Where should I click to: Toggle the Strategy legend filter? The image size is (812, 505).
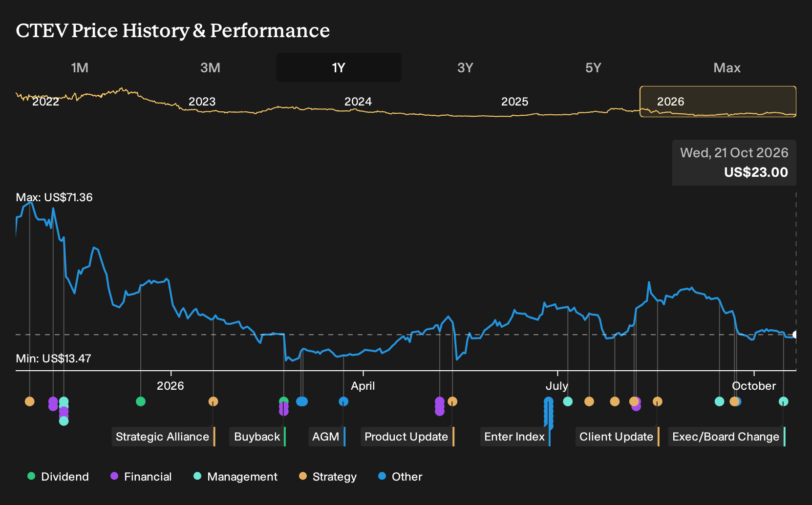click(x=328, y=476)
